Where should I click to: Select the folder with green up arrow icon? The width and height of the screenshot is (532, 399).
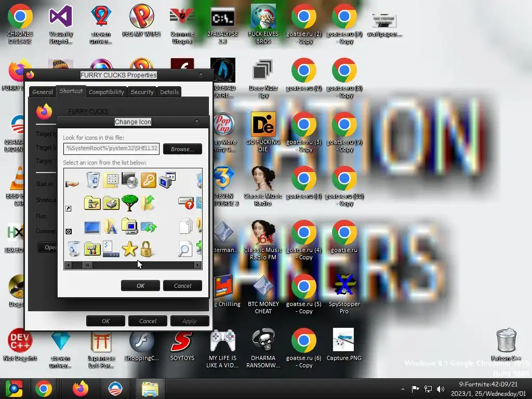pyautogui.click(x=148, y=203)
